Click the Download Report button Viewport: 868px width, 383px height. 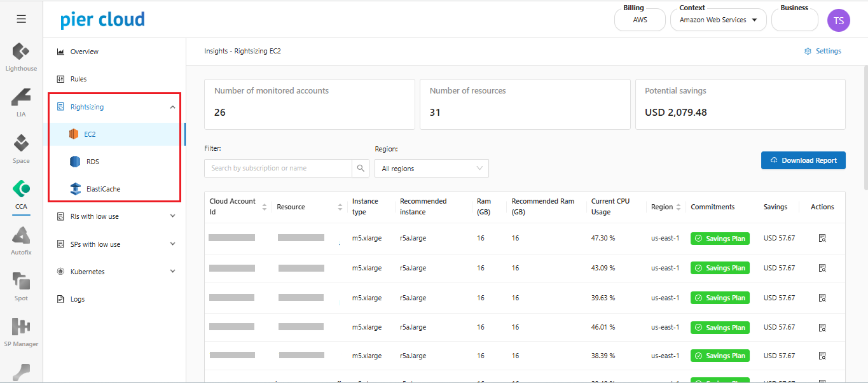[803, 160]
